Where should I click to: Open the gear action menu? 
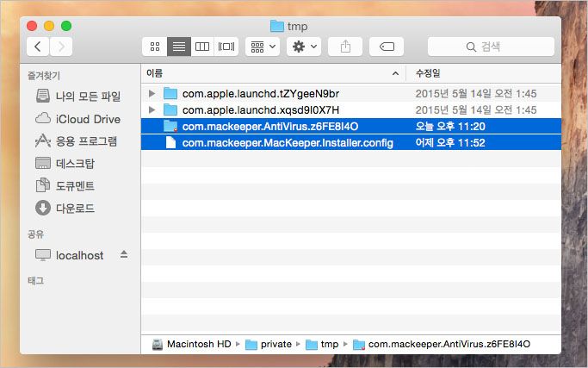tap(304, 47)
